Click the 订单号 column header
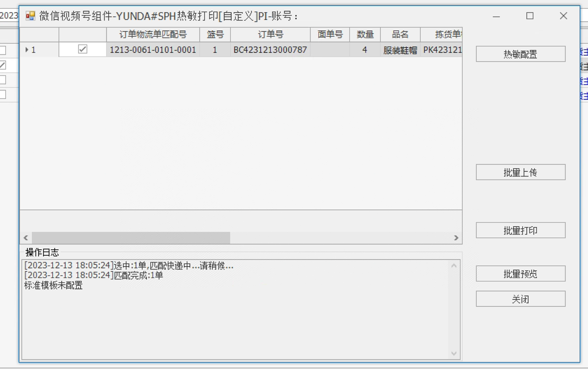The image size is (588, 369). [271, 35]
